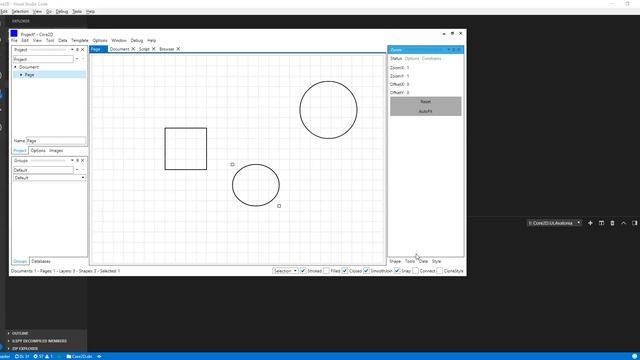Switch to the Shape tab at bottom right
This screenshot has height=360, width=640.
click(x=395, y=261)
